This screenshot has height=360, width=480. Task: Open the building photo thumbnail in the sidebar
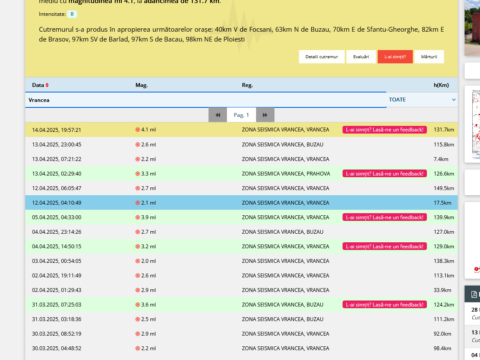coord(472,28)
